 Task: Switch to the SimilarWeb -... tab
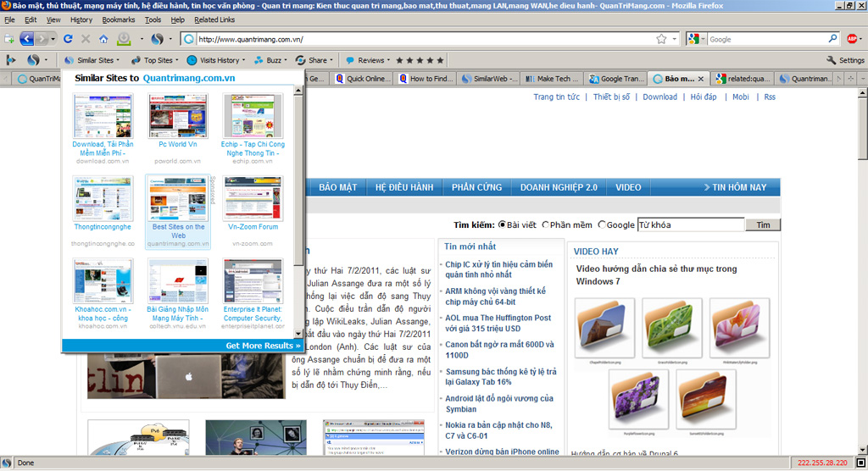click(489, 79)
